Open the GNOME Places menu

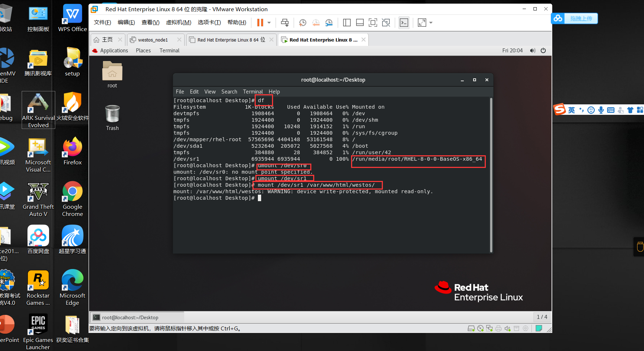[x=143, y=51]
